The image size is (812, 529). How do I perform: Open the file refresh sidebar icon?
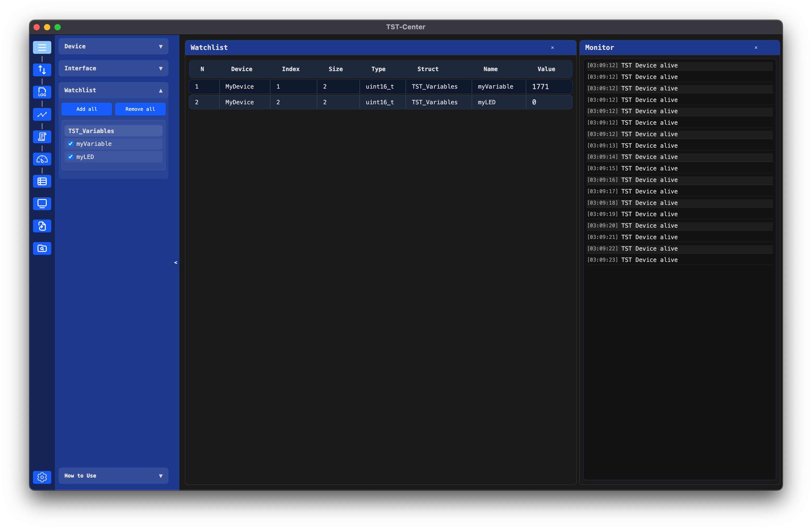[42, 226]
